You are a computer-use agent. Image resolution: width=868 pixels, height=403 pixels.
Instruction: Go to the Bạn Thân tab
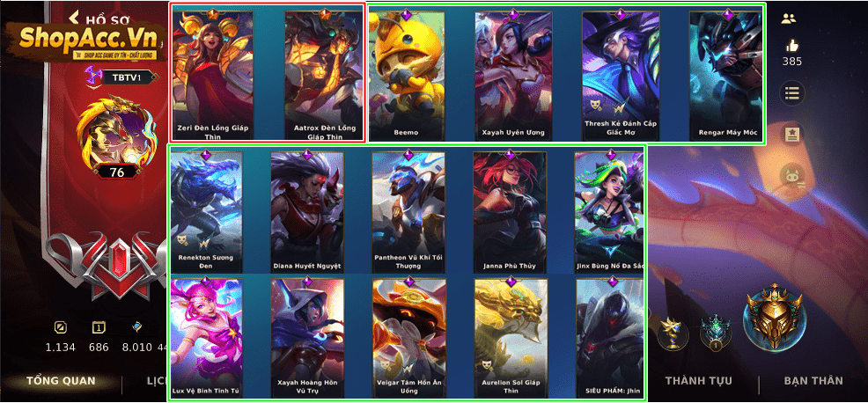(x=813, y=381)
